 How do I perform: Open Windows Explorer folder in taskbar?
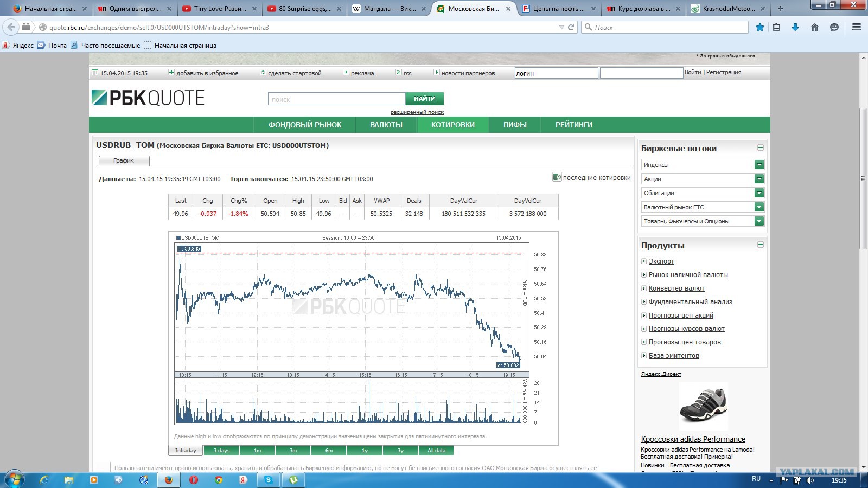pyautogui.click(x=69, y=480)
